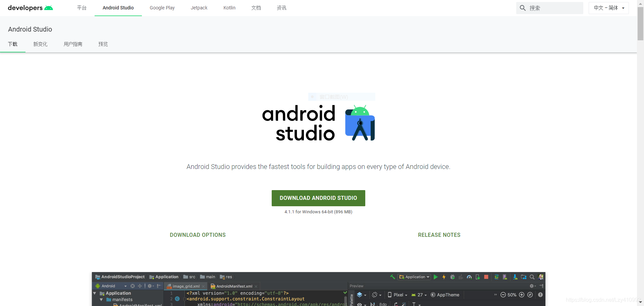The image size is (644, 306).
Task: Click the Download Android Studio button
Action: [318, 198]
